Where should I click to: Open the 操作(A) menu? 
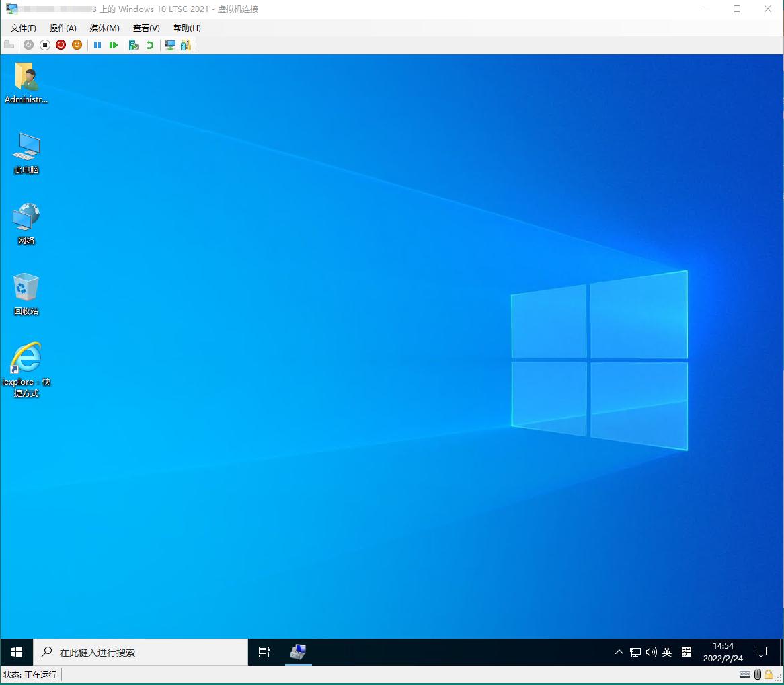(63, 28)
